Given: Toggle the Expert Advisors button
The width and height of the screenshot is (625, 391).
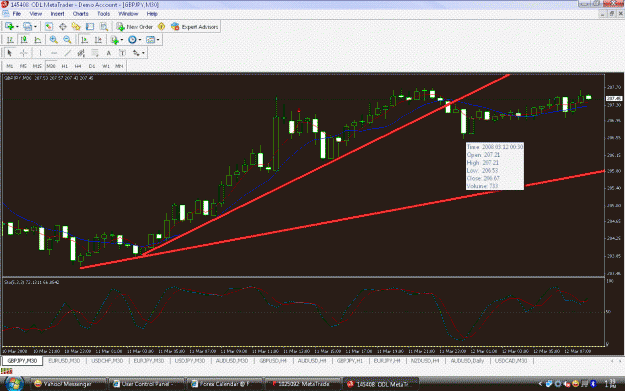Looking at the screenshot, I should click(x=195, y=27).
